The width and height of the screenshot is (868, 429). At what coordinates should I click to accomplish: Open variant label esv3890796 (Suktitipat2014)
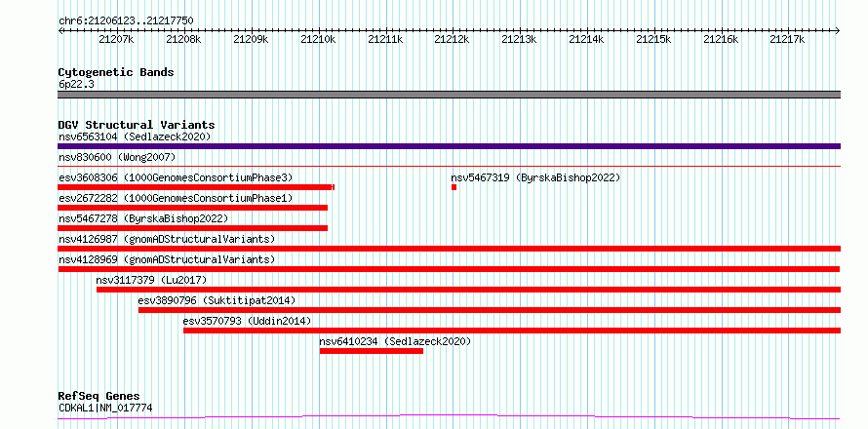pos(217,300)
